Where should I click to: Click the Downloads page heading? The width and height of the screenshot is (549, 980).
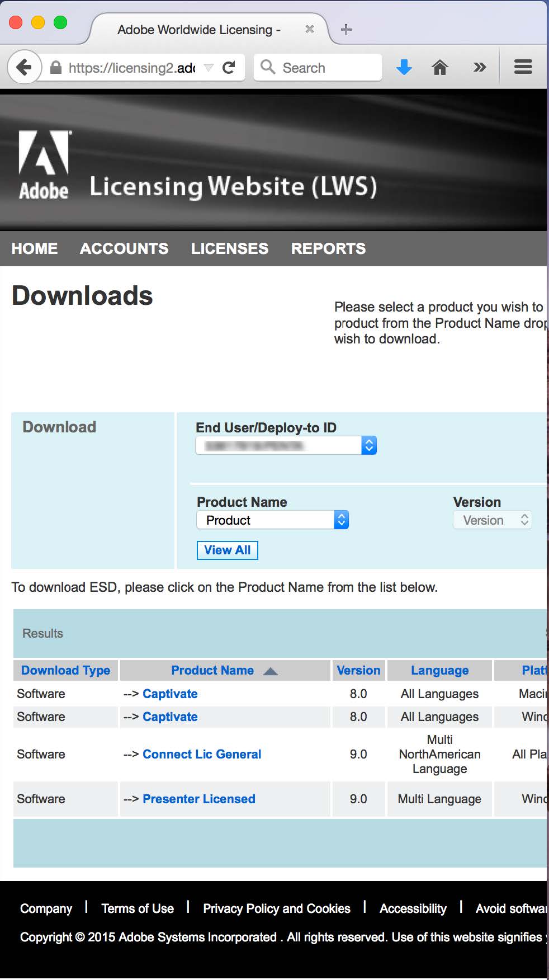pyautogui.click(x=82, y=295)
